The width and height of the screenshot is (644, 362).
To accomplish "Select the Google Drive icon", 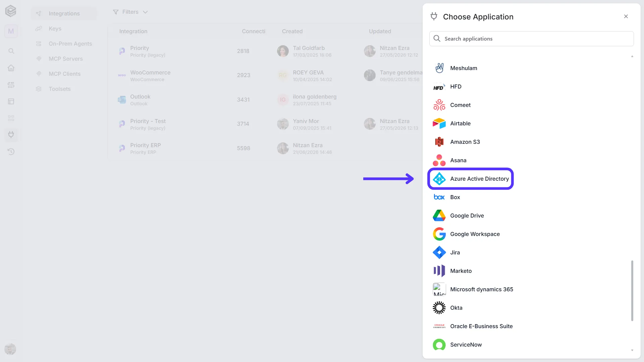I will (x=439, y=216).
